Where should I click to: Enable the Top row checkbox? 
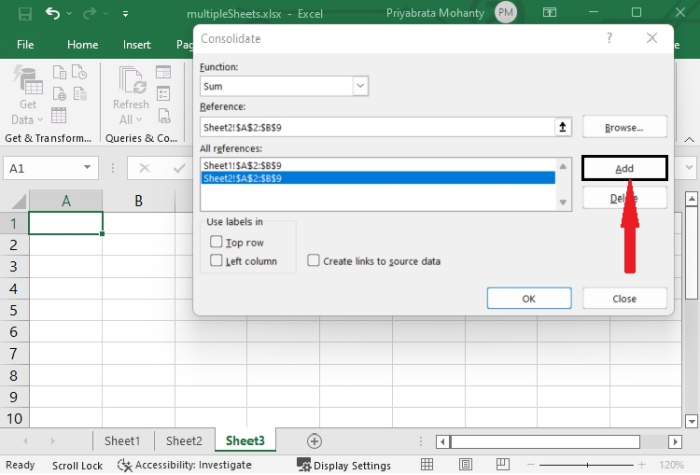coord(216,242)
